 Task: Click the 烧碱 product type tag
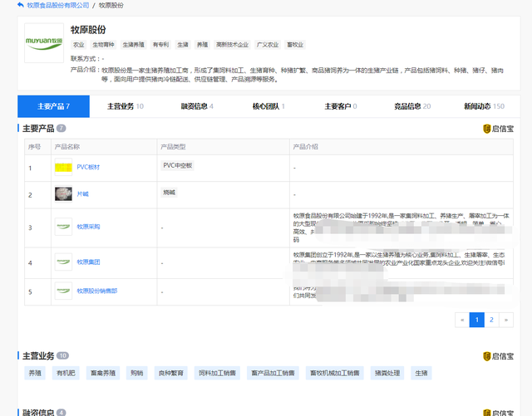tap(170, 193)
